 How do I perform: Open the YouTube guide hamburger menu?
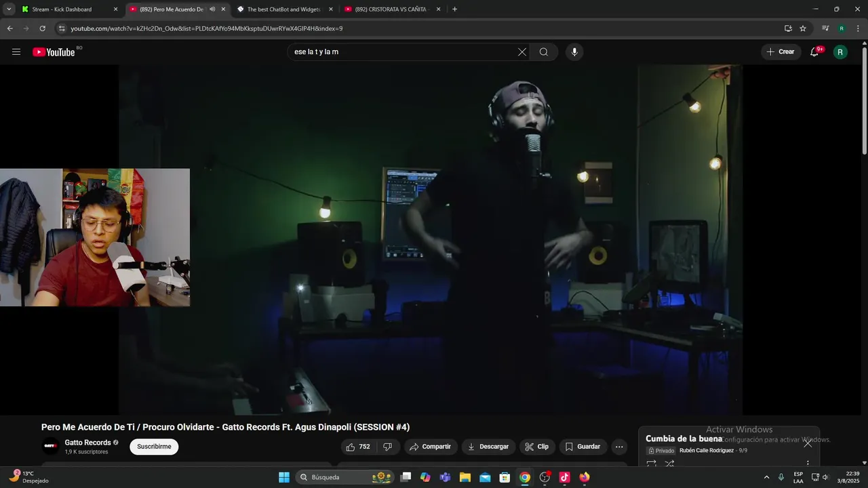(16, 52)
